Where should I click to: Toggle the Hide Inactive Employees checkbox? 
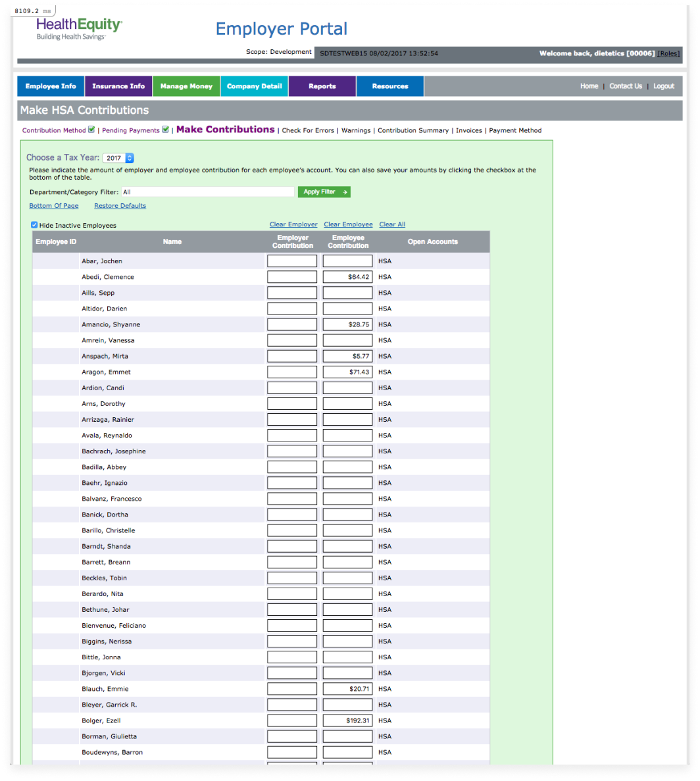[x=34, y=225]
